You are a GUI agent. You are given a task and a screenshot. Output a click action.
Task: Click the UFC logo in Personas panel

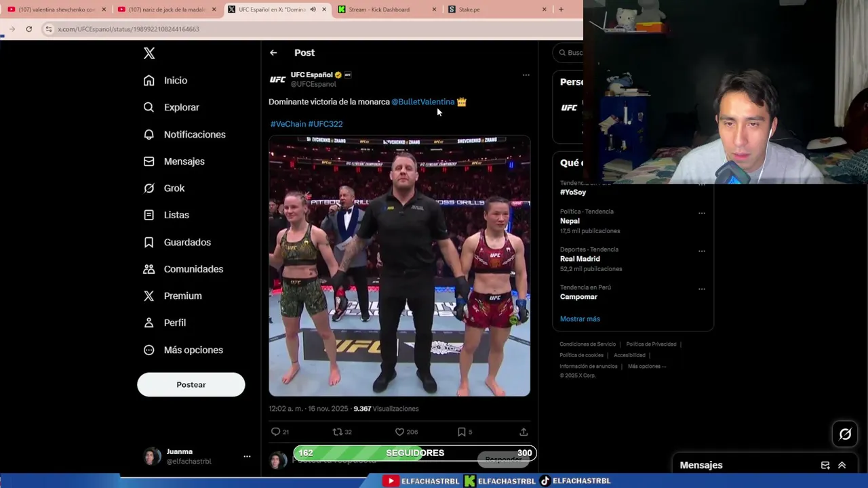[x=569, y=108]
